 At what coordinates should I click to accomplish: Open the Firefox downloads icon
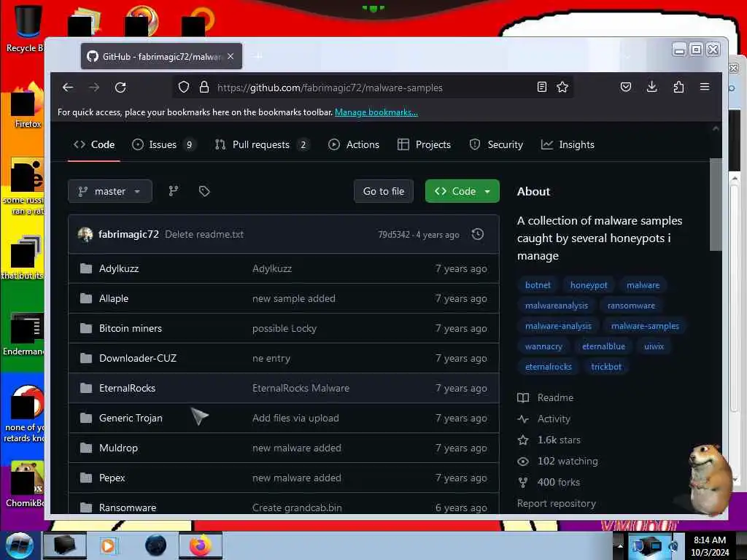click(x=652, y=87)
